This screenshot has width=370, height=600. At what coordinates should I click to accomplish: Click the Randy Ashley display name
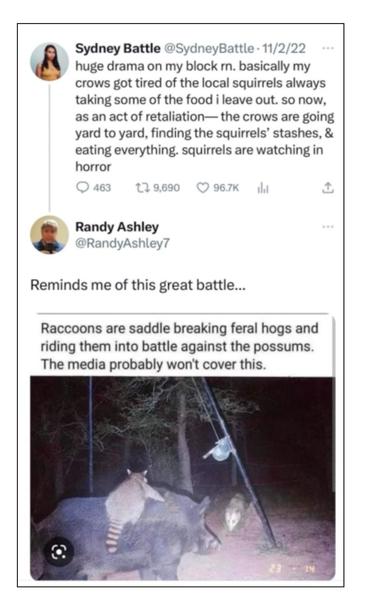[117, 227]
